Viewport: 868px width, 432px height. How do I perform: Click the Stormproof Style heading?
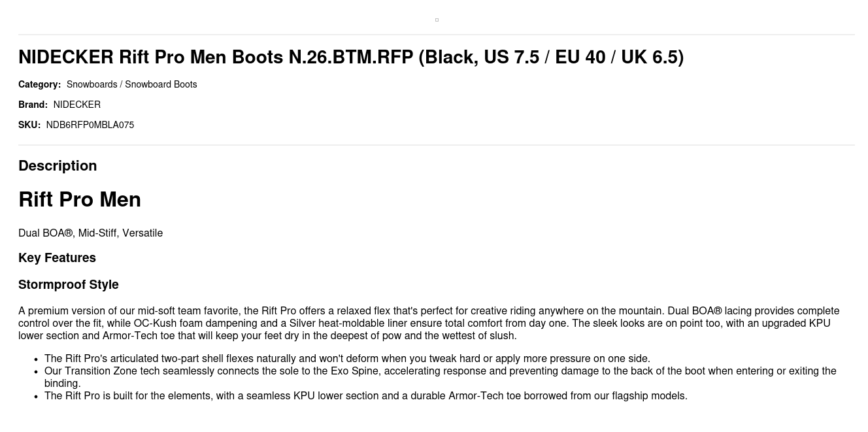click(69, 285)
